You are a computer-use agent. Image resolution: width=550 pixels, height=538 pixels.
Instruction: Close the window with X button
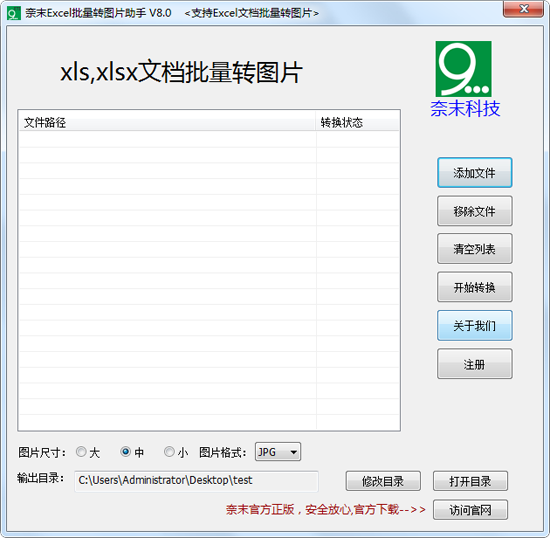point(524,9)
